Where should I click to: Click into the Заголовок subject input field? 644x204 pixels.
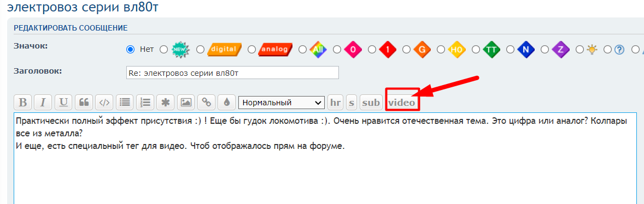pos(232,73)
